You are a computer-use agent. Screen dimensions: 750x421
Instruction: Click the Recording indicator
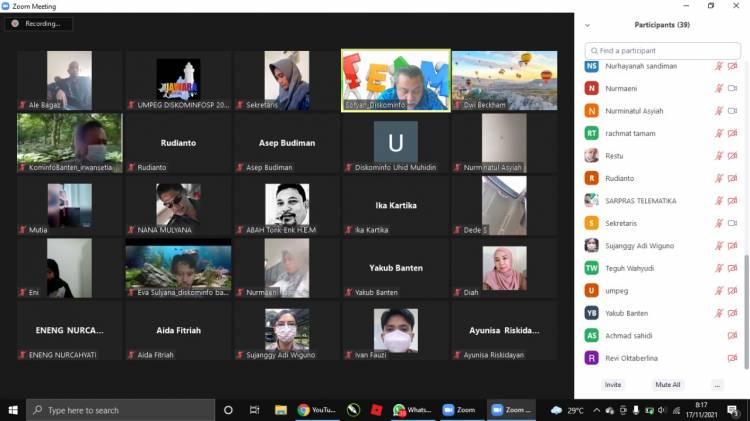point(38,23)
